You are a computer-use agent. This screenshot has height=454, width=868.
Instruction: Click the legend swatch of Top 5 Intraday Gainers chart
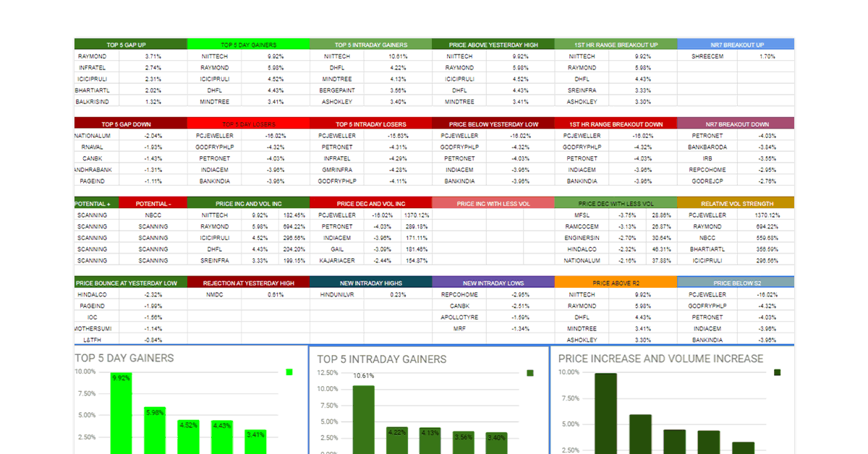[x=530, y=373]
